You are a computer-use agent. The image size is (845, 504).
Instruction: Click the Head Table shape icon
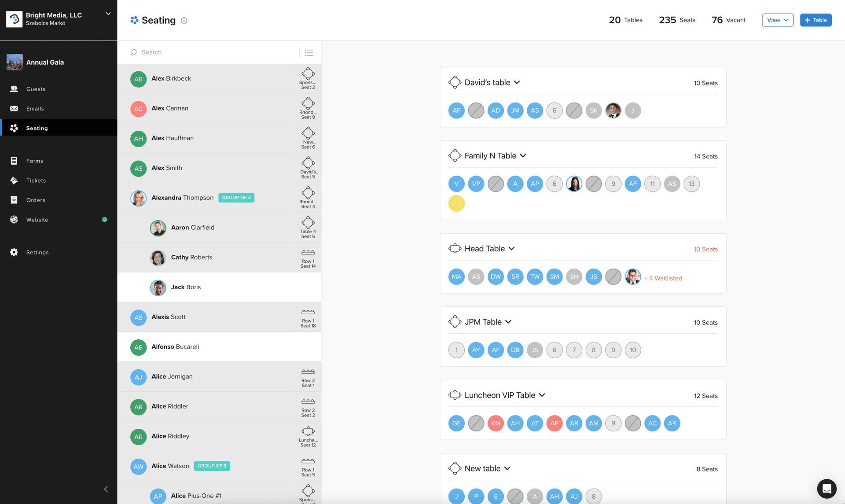click(x=455, y=249)
